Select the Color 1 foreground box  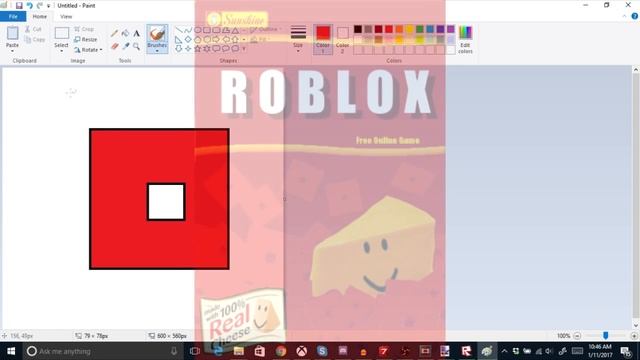[323, 39]
